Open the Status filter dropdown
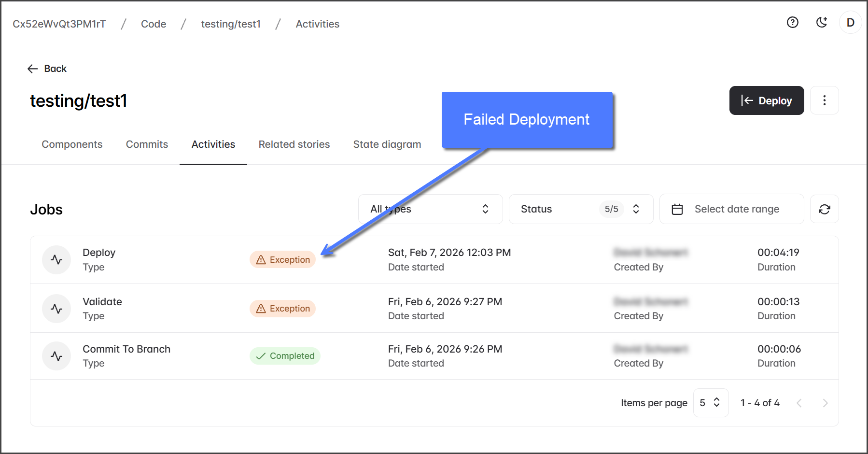 [x=580, y=209]
